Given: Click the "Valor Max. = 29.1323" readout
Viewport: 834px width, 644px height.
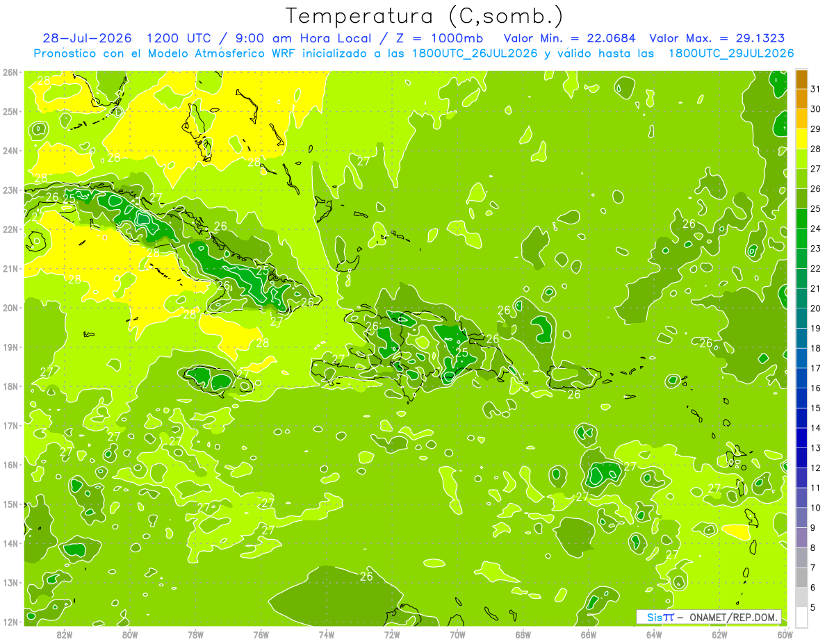Looking at the screenshot, I should 717,38.
